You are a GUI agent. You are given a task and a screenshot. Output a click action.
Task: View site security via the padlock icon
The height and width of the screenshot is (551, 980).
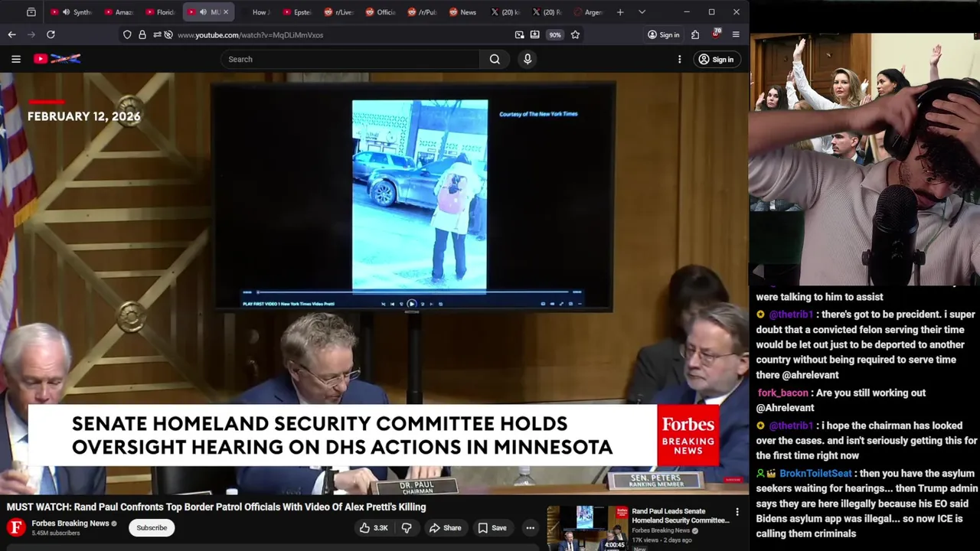tap(142, 34)
